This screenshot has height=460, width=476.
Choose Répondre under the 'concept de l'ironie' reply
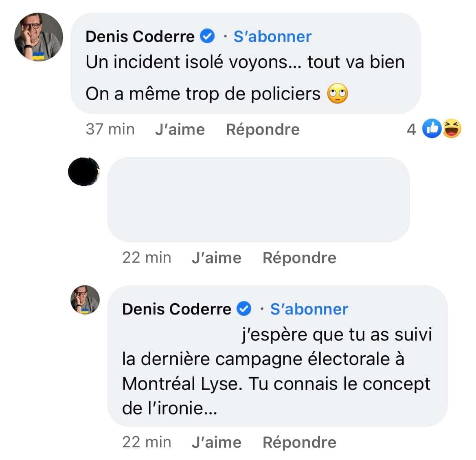(x=299, y=442)
